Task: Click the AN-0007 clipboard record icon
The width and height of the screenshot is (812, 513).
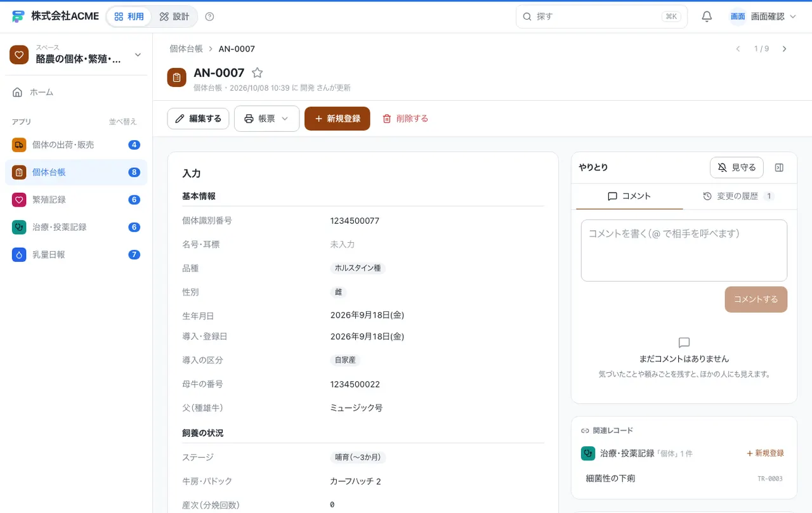Action: coord(177,77)
